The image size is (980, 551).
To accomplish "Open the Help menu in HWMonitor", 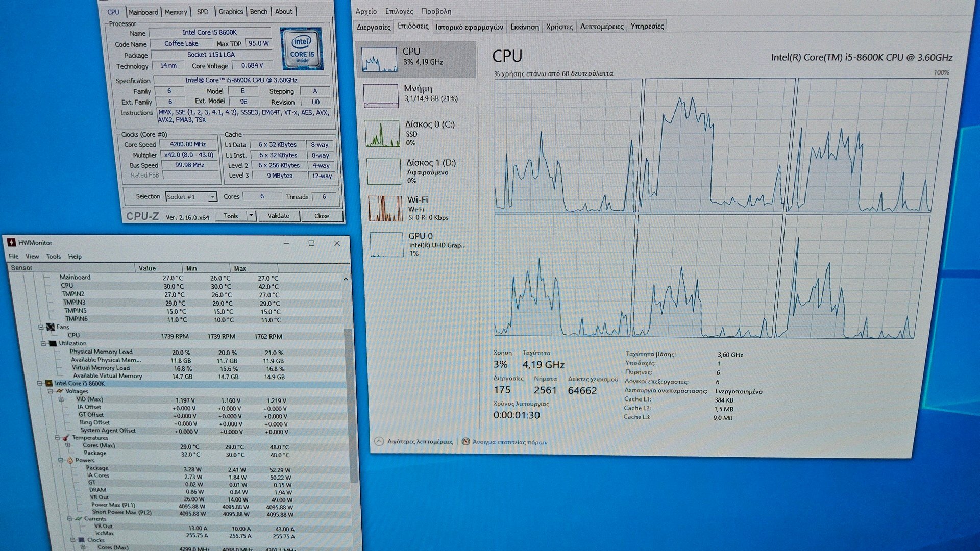I will coord(75,256).
